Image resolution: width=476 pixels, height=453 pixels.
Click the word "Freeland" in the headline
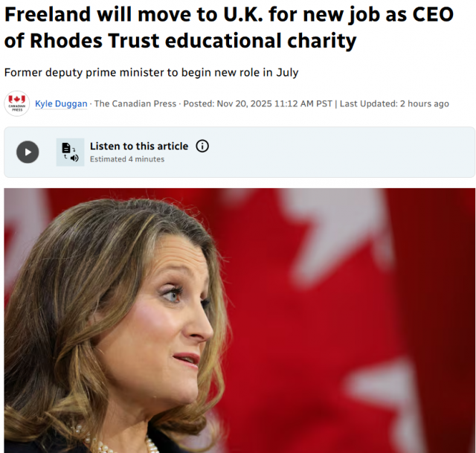point(50,15)
